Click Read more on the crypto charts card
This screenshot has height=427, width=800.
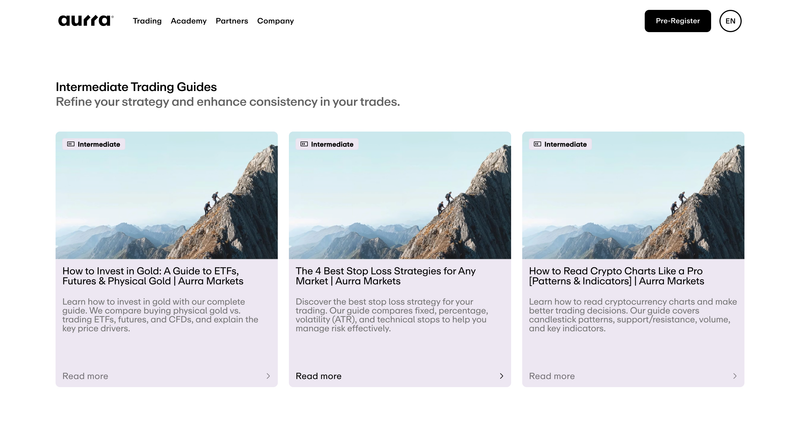pos(552,376)
